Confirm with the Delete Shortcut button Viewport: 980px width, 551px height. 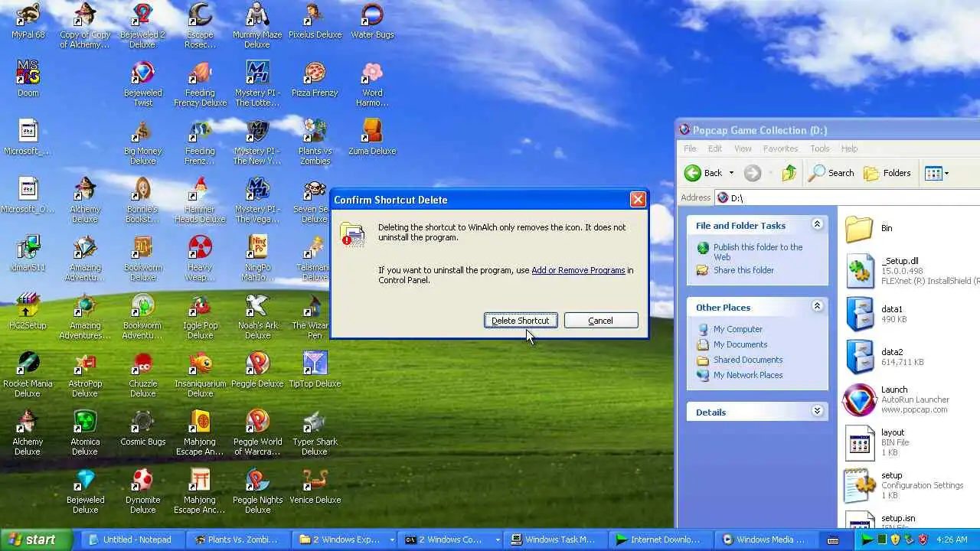coord(521,321)
